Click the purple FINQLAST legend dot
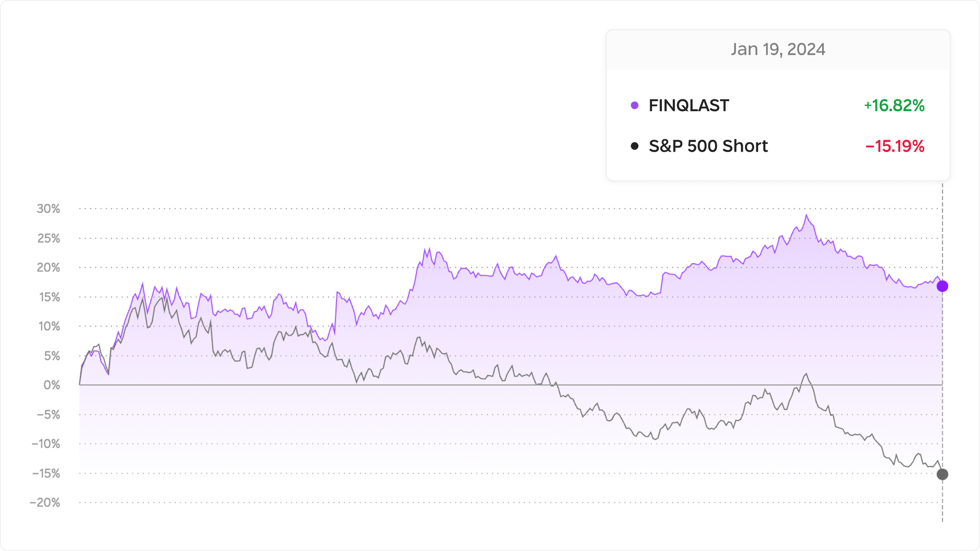The height and width of the screenshot is (551, 980). click(635, 105)
